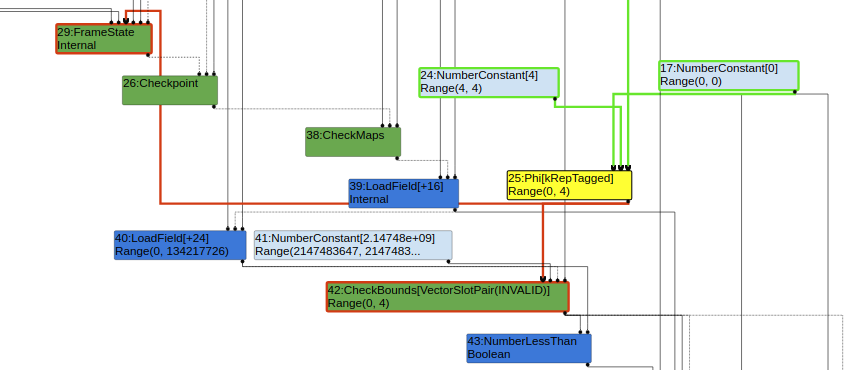The width and height of the screenshot is (853, 370).
Task: Click output dot of 42:CheckBounds node
Action: [565, 313]
